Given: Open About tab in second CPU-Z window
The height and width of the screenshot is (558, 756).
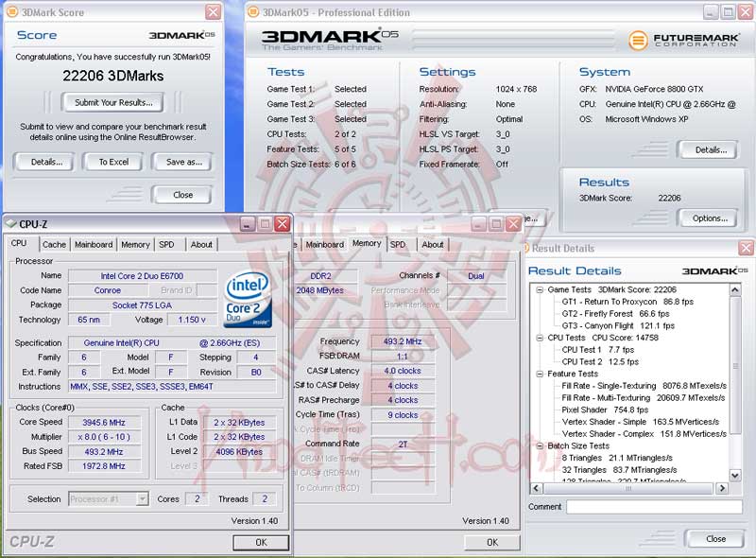Looking at the screenshot, I should [x=433, y=245].
